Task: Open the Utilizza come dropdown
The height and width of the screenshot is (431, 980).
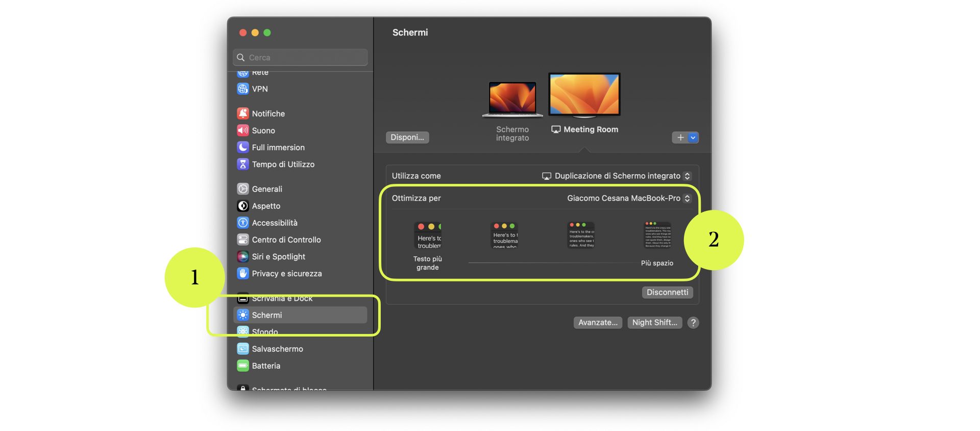Action: [x=617, y=176]
